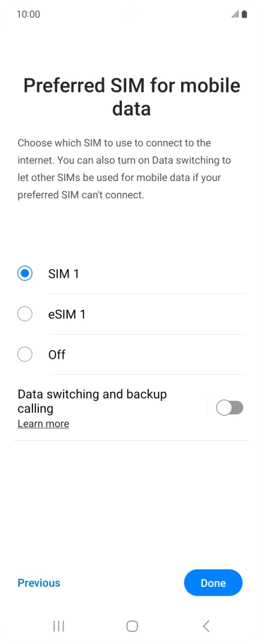Go back with the Previous button
The height and width of the screenshot is (644, 263).
(x=39, y=583)
